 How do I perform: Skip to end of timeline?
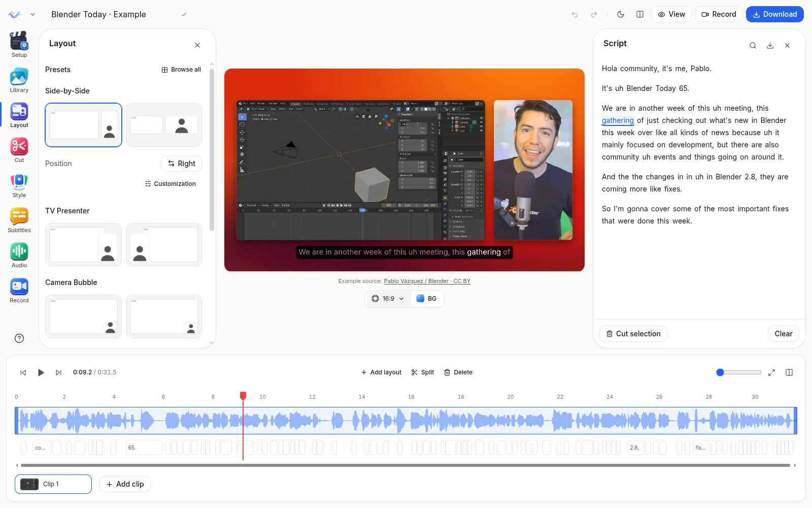(59, 372)
